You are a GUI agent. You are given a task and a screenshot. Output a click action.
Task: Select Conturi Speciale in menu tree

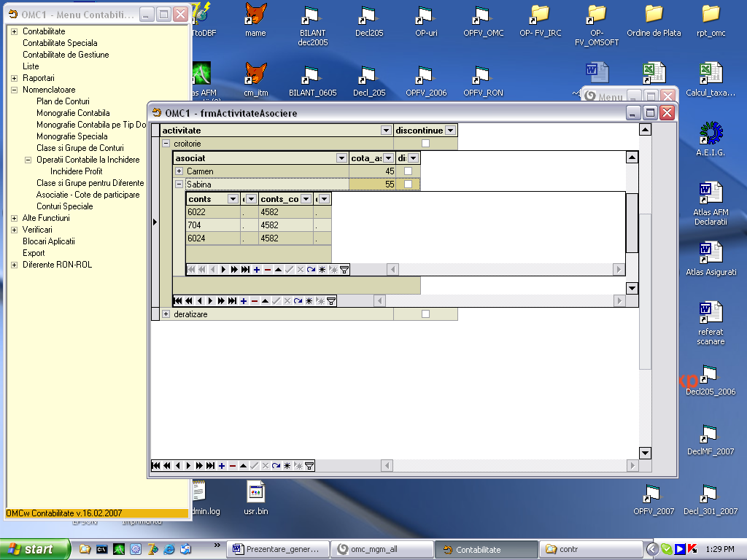click(x=65, y=206)
